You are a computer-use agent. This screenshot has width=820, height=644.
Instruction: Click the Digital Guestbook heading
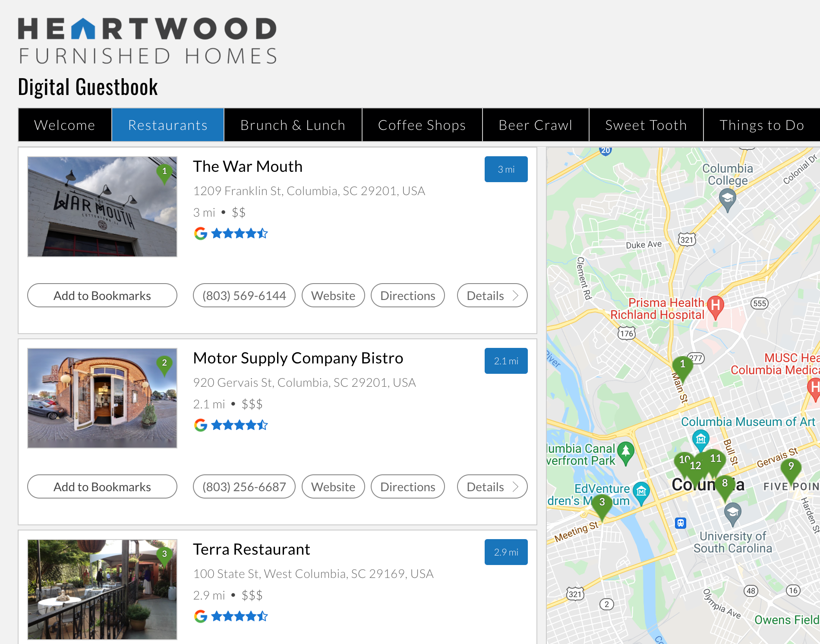(x=88, y=87)
